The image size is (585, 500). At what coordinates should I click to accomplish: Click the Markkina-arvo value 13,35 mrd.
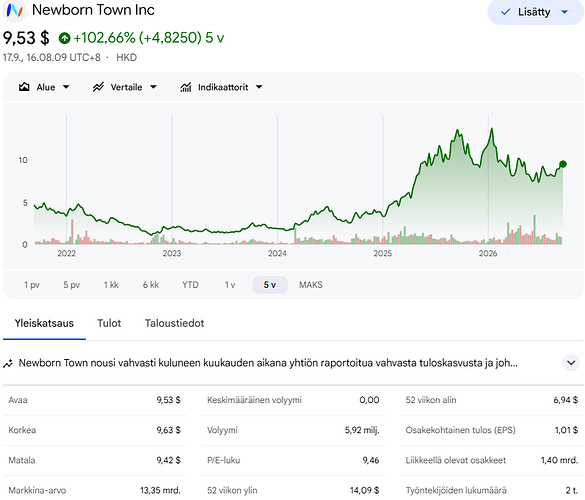(x=160, y=490)
